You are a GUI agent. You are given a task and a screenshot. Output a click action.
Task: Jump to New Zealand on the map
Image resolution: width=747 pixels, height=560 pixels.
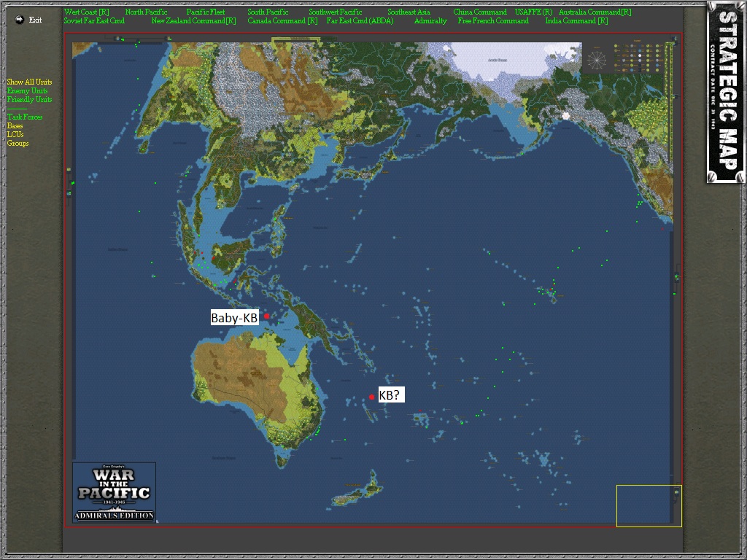pos(357,491)
